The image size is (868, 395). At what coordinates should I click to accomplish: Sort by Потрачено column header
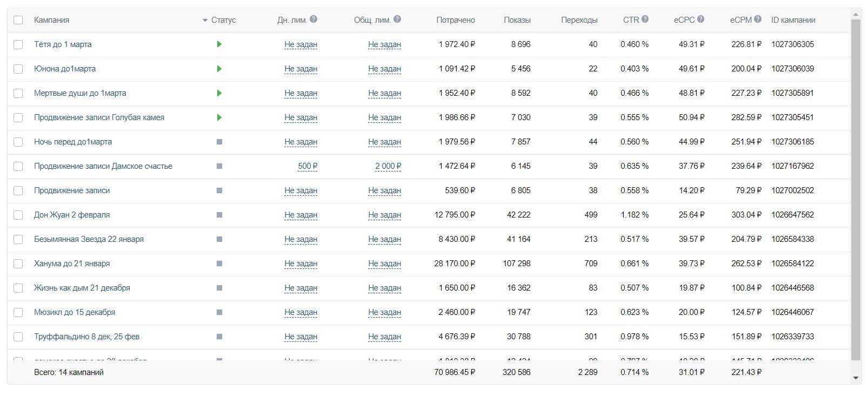456,20
